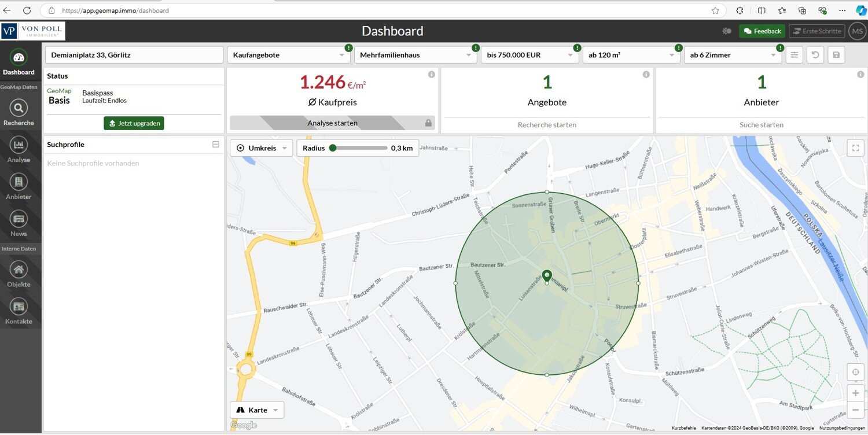Zoom in the map with plus
This screenshot has height=435, width=868.
[x=855, y=393]
